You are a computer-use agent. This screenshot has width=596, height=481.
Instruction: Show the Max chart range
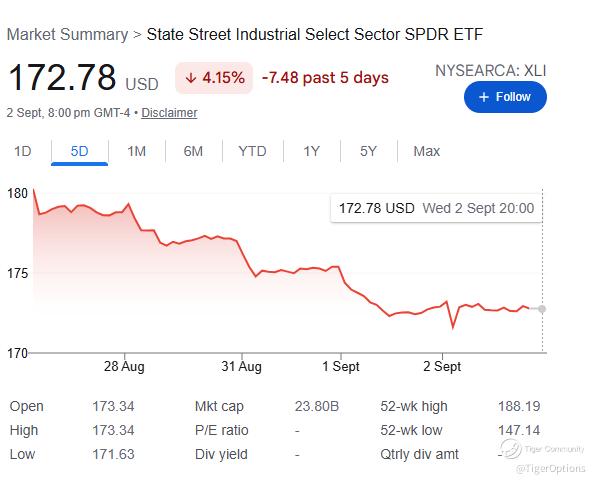click(426, 151)
